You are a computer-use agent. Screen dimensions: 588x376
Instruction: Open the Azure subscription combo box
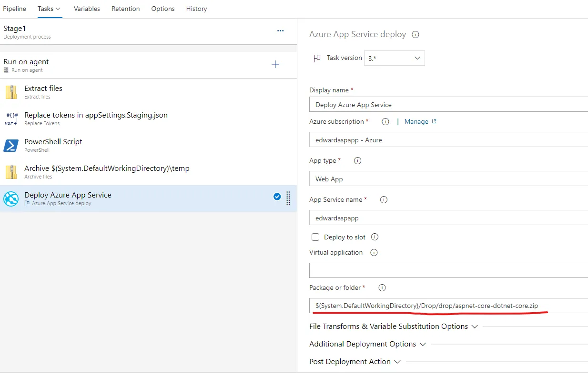point(448,140)
